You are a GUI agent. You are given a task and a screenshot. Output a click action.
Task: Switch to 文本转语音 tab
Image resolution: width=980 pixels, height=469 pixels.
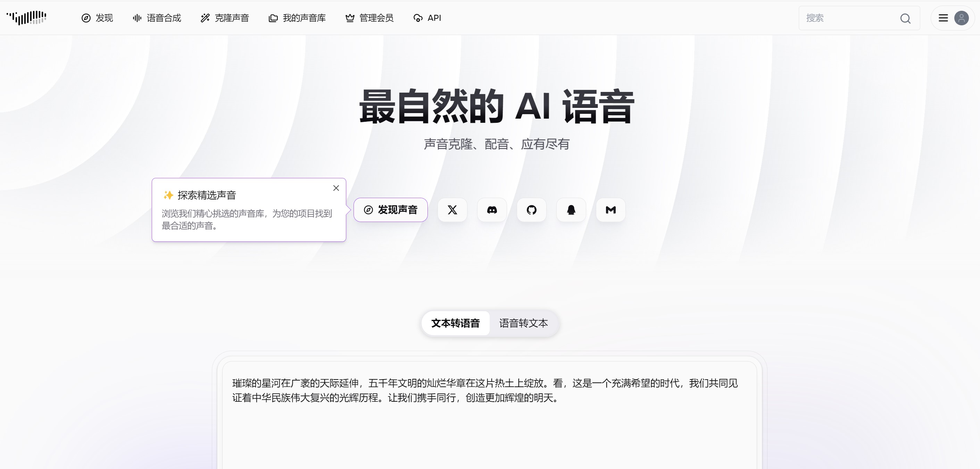coord(455,323)
